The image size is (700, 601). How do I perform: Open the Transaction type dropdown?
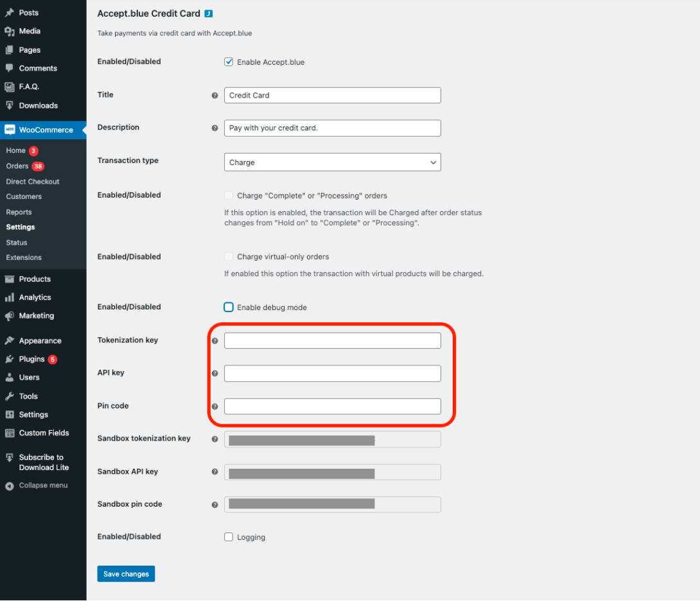click(332, 162)
